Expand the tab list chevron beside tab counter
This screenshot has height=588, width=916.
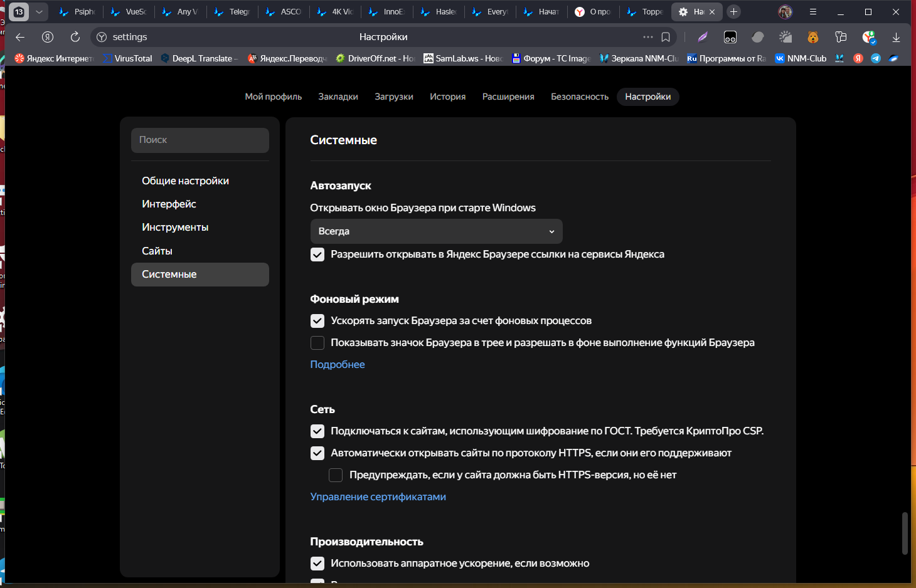[39, 12]
